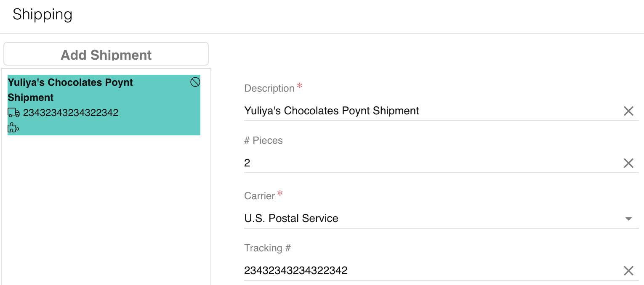Click the Carrier field label
This screenshot has height=285, width=644.
[260, 196]
